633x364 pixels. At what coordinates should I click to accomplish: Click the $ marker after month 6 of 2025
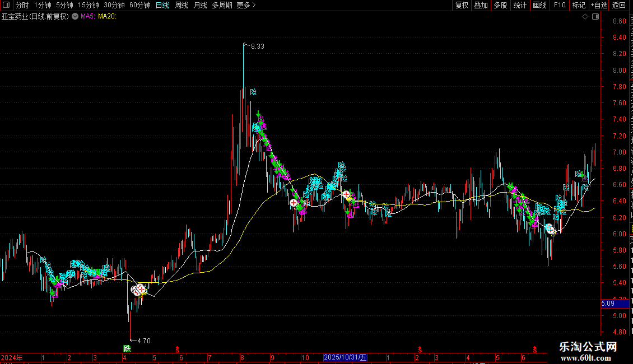point(535,349)
